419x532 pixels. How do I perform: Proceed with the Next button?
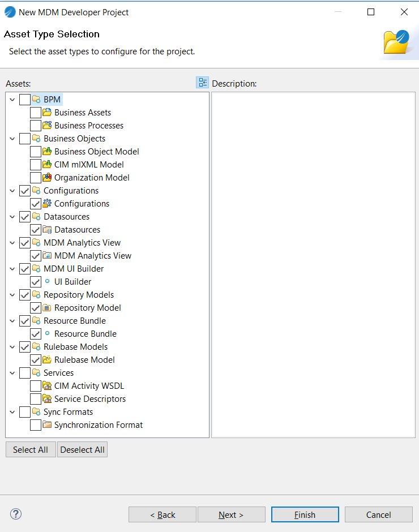click(x=231, y=514)
